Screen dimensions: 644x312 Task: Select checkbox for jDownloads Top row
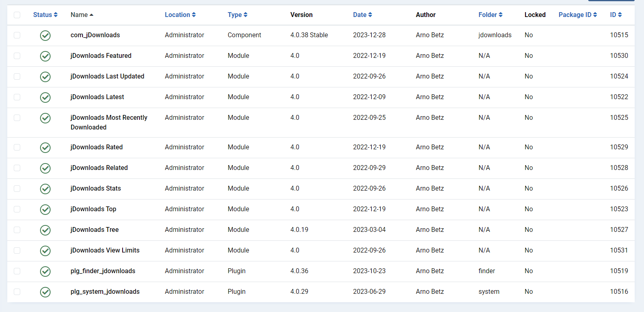17,209
